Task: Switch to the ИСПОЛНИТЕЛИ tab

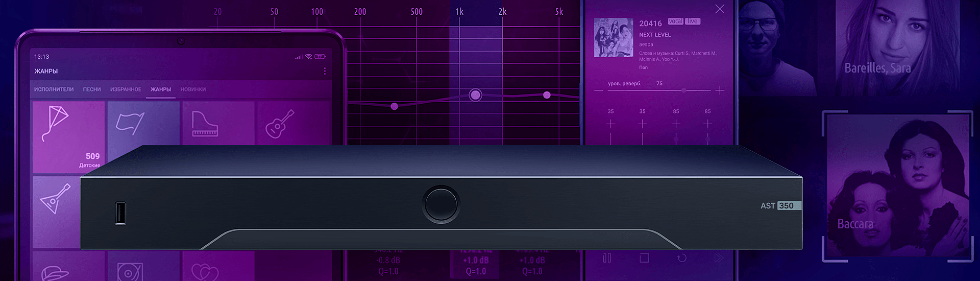Action: click(54, 89)
